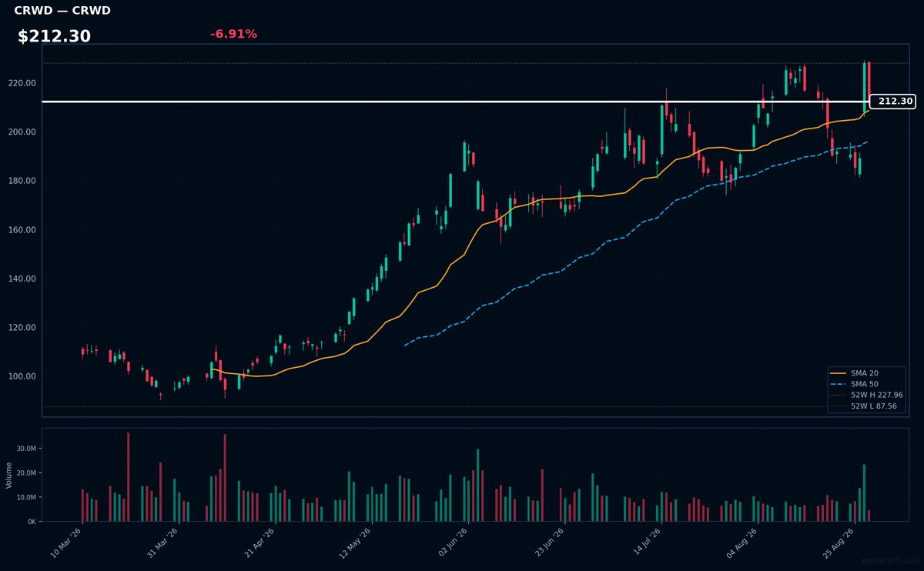This screenshot has height=571, width=924.
Task: Click the 20.0M volume axis label
Action: [x=26, y=472]
